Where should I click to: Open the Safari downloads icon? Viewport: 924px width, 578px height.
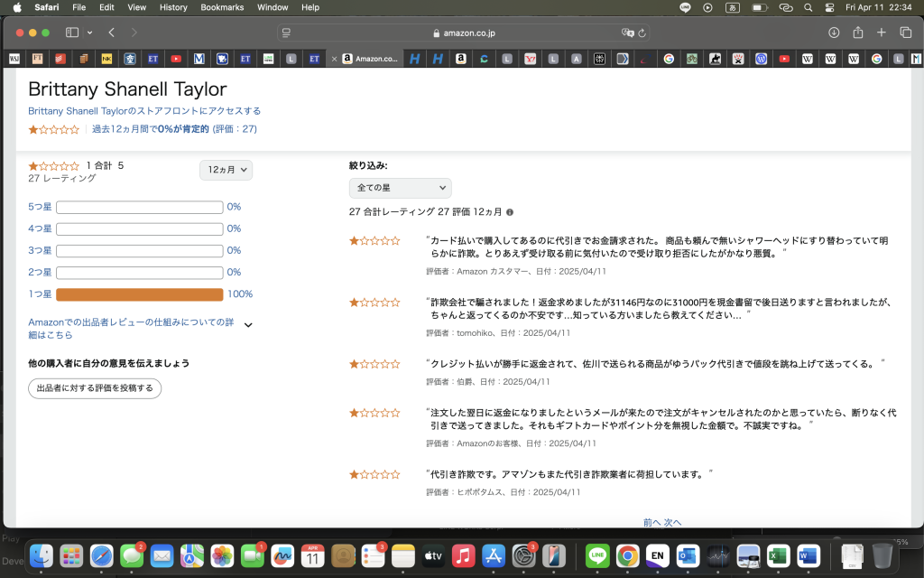[x=833, y=33]
